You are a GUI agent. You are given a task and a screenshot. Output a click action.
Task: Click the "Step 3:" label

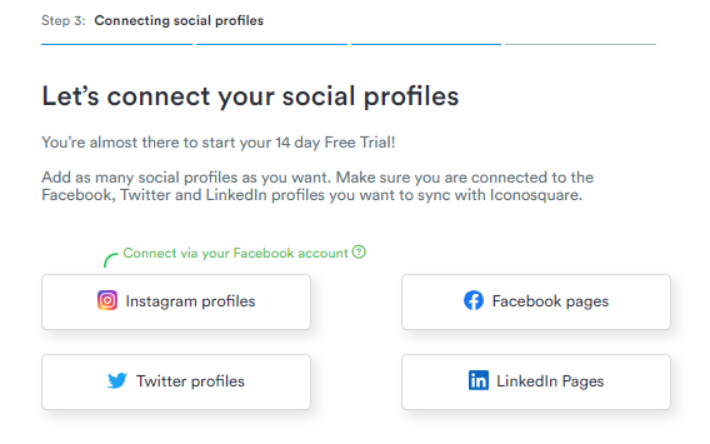coord(63,21)
